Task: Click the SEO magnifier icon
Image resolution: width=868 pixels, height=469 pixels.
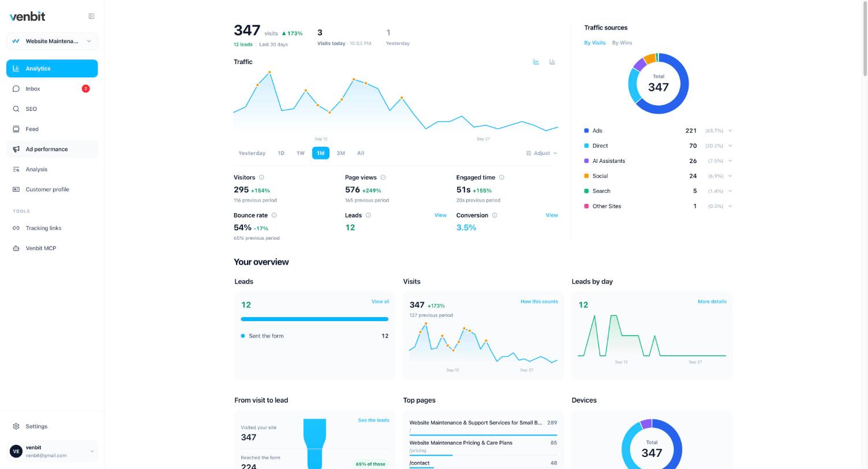Action: tap(16, 109)
